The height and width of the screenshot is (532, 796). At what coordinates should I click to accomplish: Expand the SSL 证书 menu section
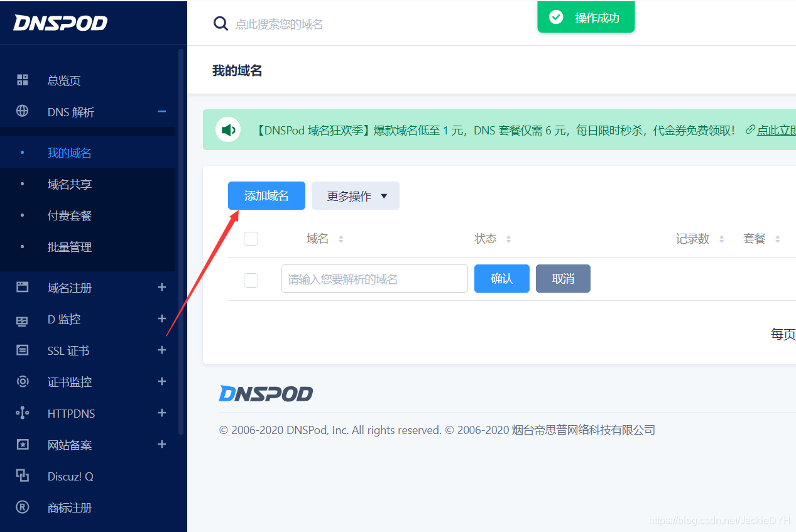coord(162,350)
